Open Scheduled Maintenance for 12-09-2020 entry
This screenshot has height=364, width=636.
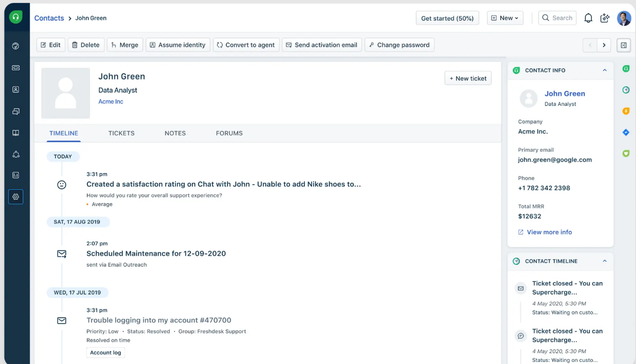[156, 254]
